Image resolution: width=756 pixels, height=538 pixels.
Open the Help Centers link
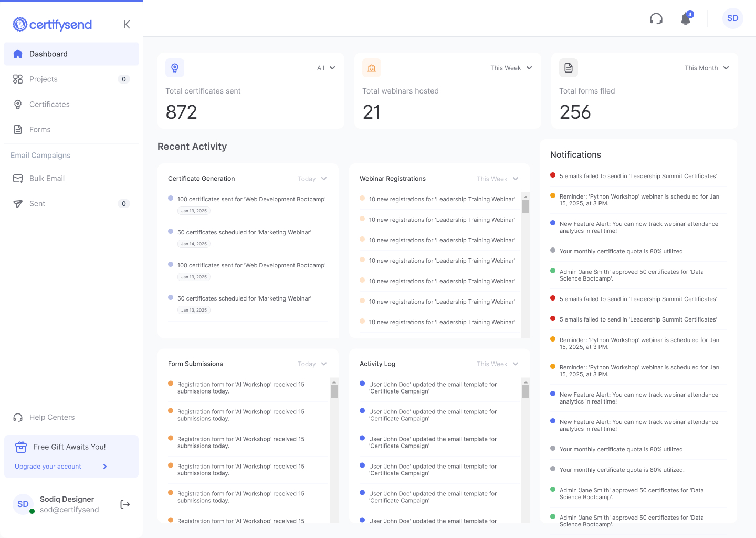[x=52, y=417]
